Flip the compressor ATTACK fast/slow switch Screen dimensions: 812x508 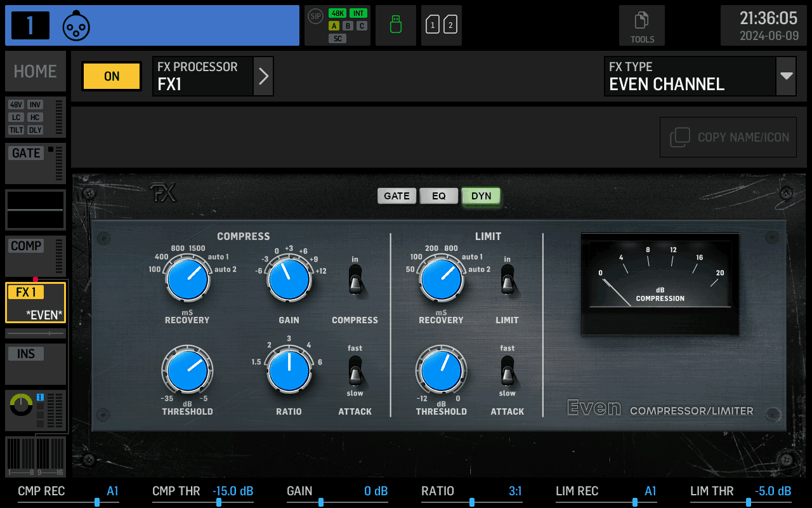[355, 371]
